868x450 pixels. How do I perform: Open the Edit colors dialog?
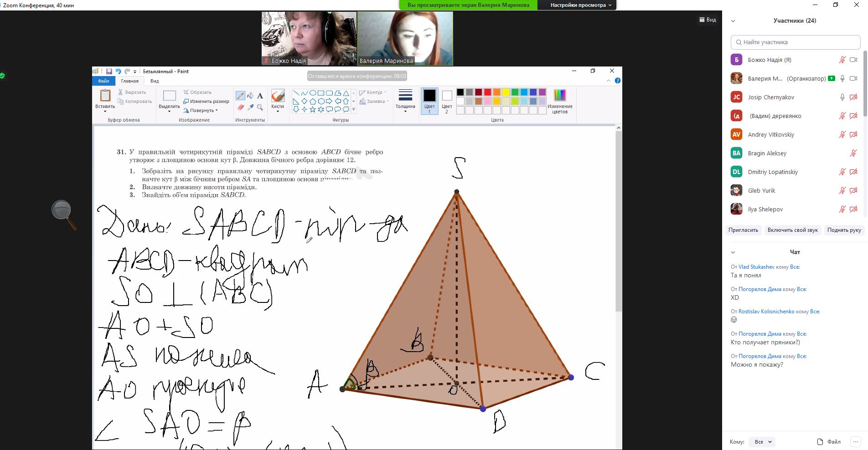[559, 101]
